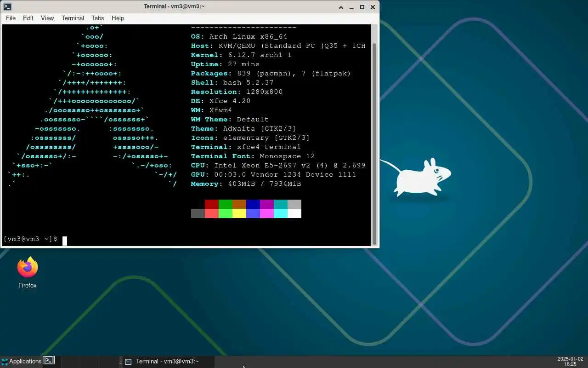
Task: Click the terminal window title 'Terminal - vm3@vm3:~'
Action: [174, 6]
